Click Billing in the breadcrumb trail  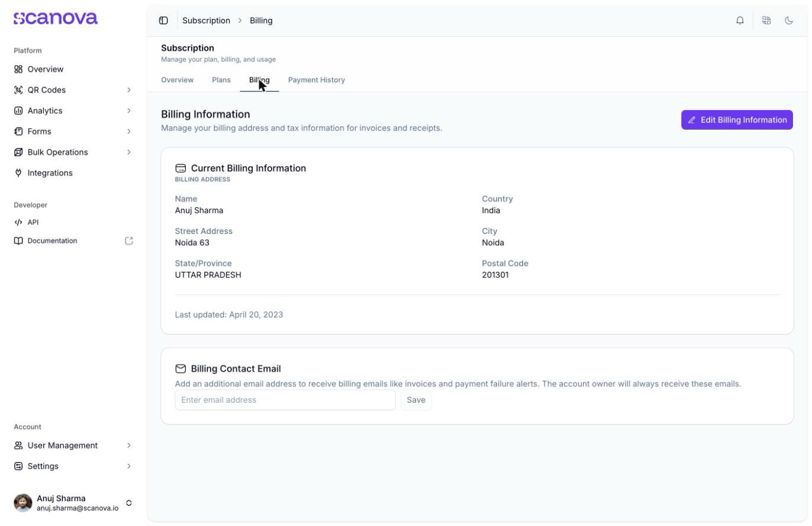[261, 21]
